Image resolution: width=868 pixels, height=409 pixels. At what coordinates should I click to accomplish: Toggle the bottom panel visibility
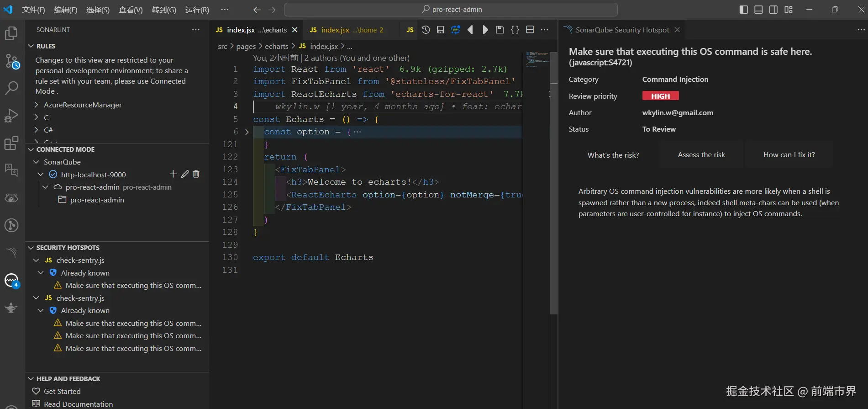[x=758, y=10]
